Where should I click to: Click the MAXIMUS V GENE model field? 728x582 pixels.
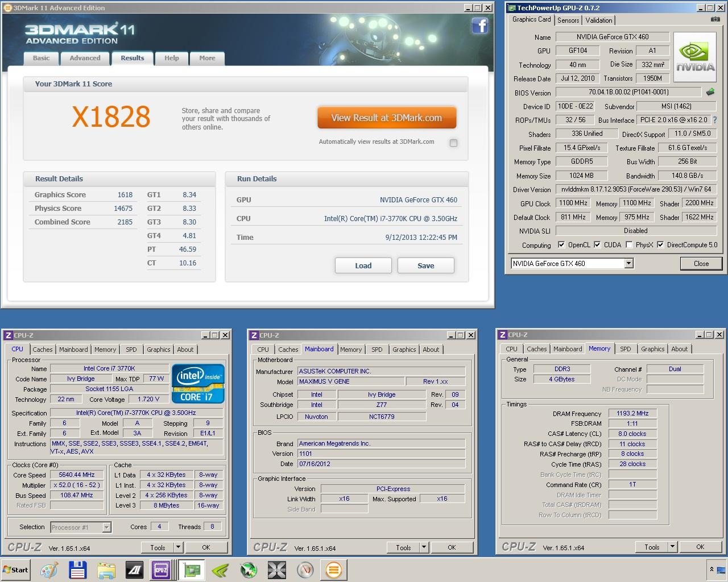pos(351,381)
